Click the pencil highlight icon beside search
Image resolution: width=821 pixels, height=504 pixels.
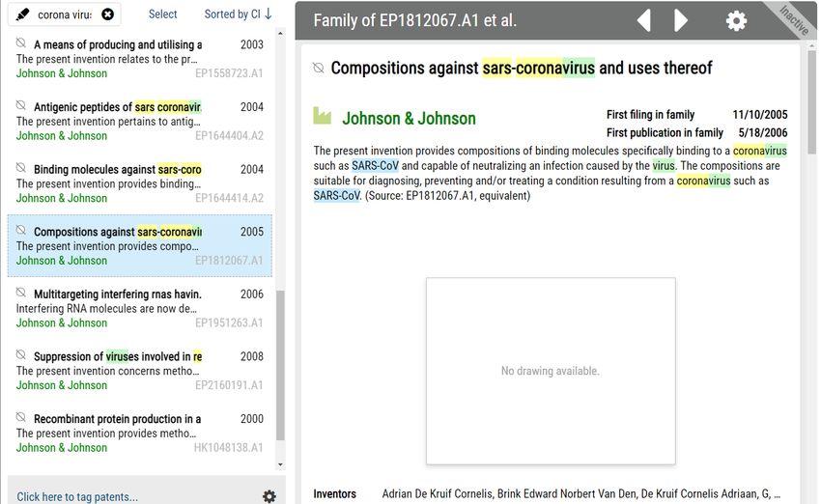point(24,14)
